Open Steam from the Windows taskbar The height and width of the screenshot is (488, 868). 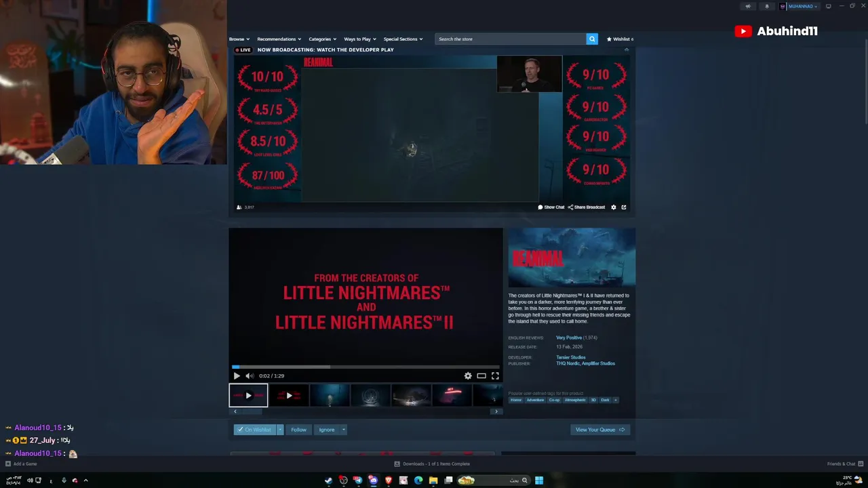(328, 481)
